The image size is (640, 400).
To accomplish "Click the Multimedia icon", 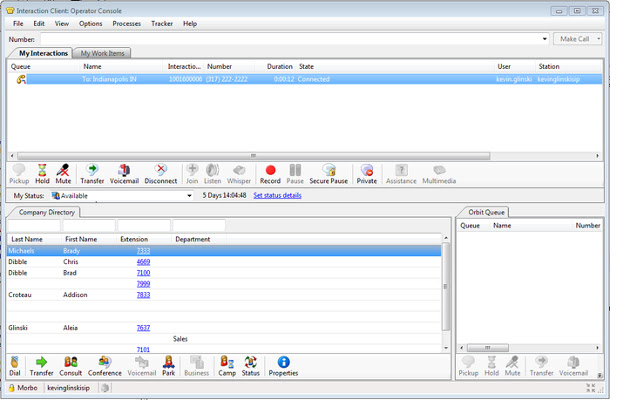I will [x=439, y=174].
